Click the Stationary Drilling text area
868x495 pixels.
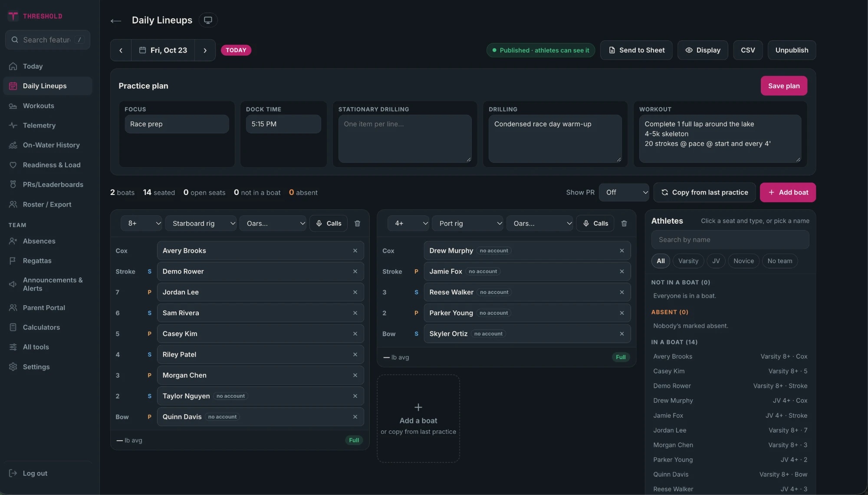[x=405, y=139]
